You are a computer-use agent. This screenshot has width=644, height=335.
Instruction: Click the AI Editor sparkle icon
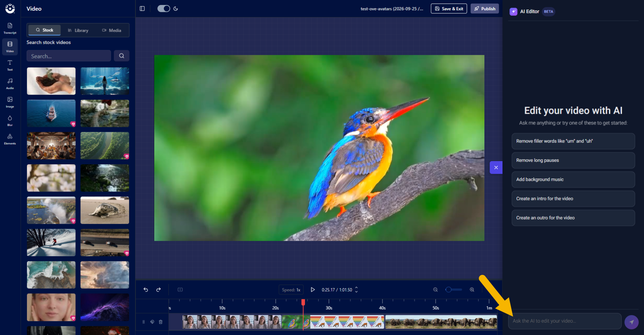[513, 12]
